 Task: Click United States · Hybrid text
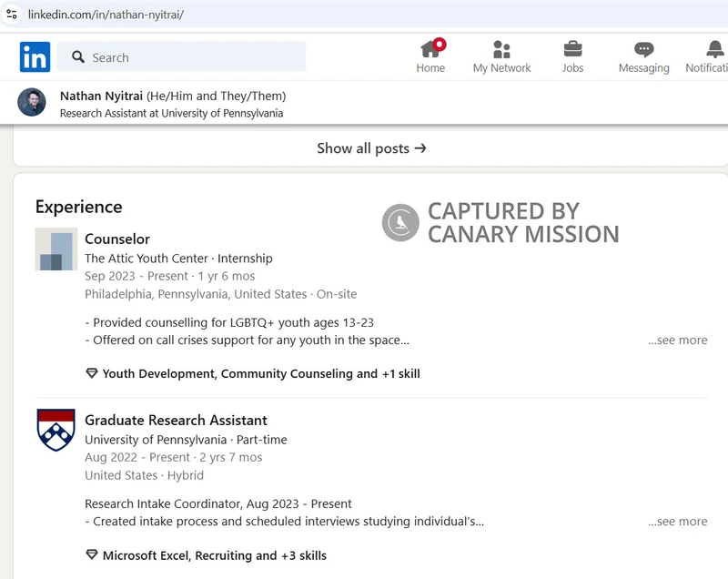[144, 475]
